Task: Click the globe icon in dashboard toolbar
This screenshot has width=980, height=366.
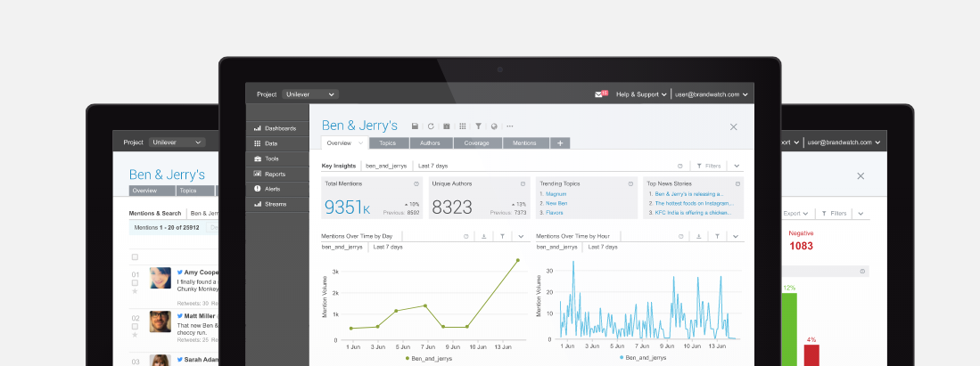Action: pos(494,126)
